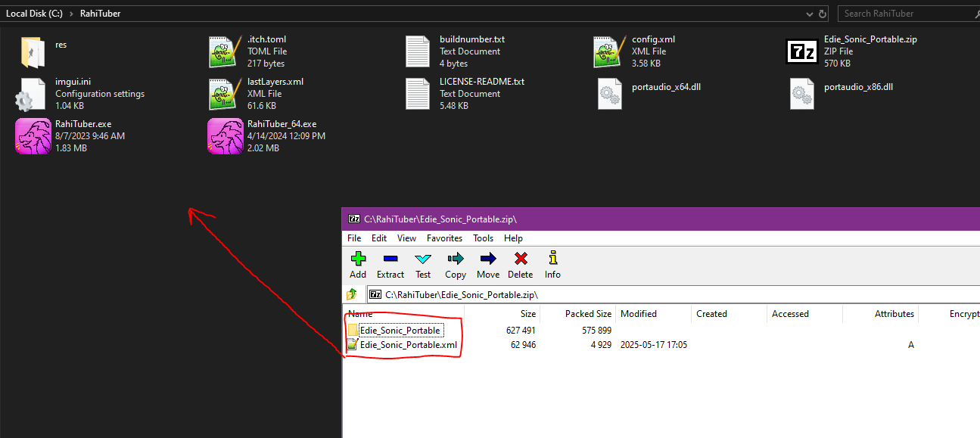Open the File menu in 7-Zip
The height and width of the screenshot is (438, 980).
(354, 238)
